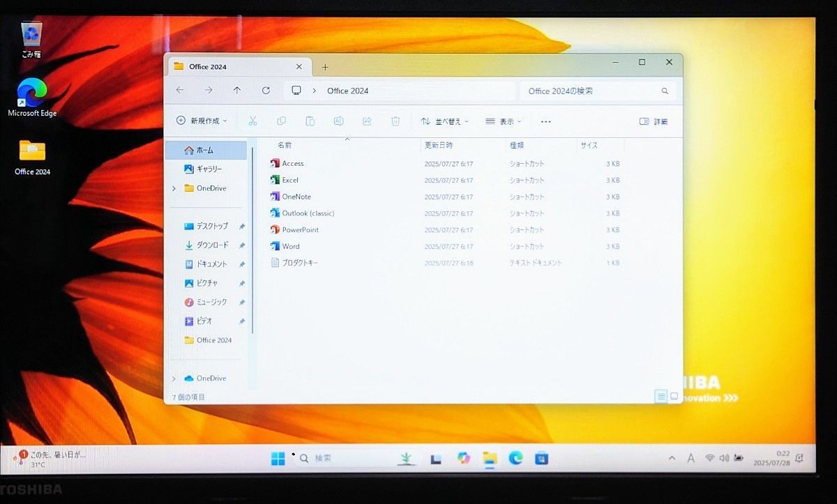Expand the yellow OneDrive folder in sidebar
The image size is (837, 504).
174,188
